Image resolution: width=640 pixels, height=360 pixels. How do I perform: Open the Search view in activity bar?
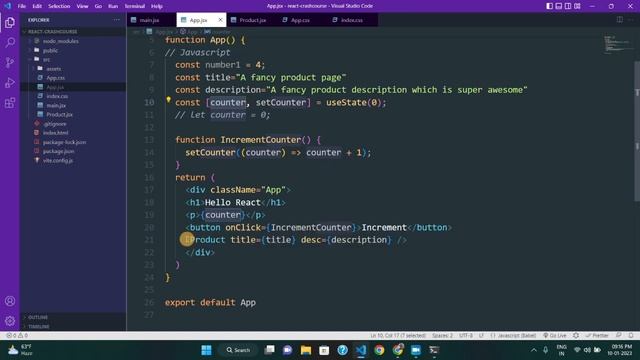click(10, 42)
